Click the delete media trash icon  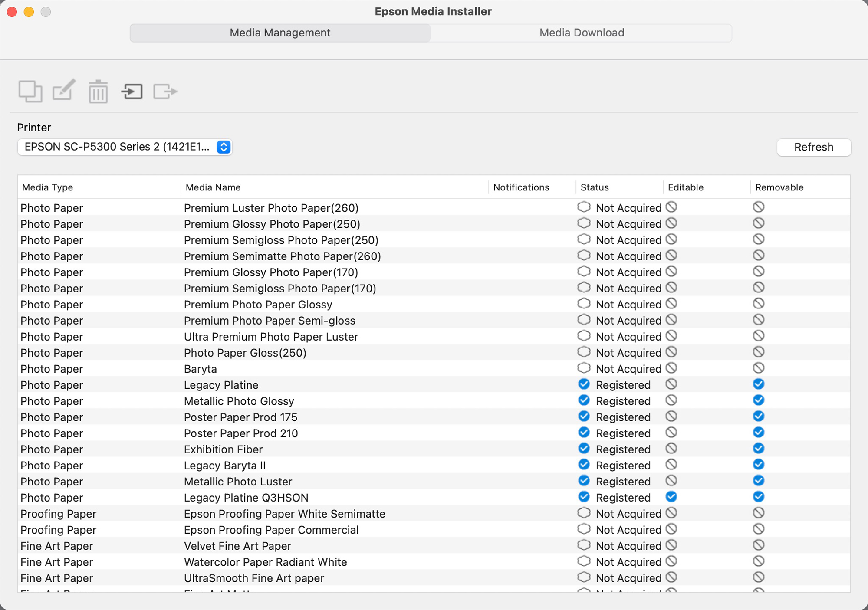point(98,92)
